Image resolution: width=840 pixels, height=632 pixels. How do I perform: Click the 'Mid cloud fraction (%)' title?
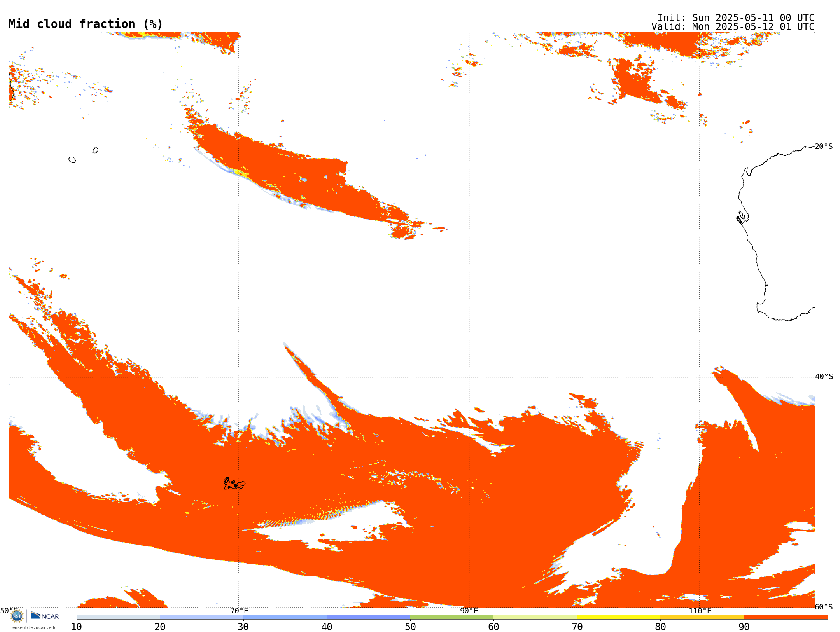tap(86, 24)
